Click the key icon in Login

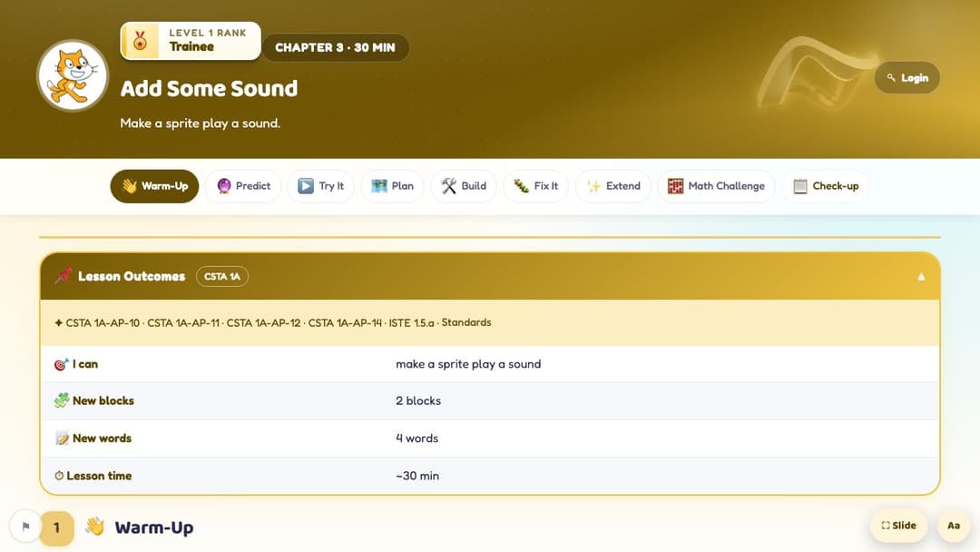(891, 77)
